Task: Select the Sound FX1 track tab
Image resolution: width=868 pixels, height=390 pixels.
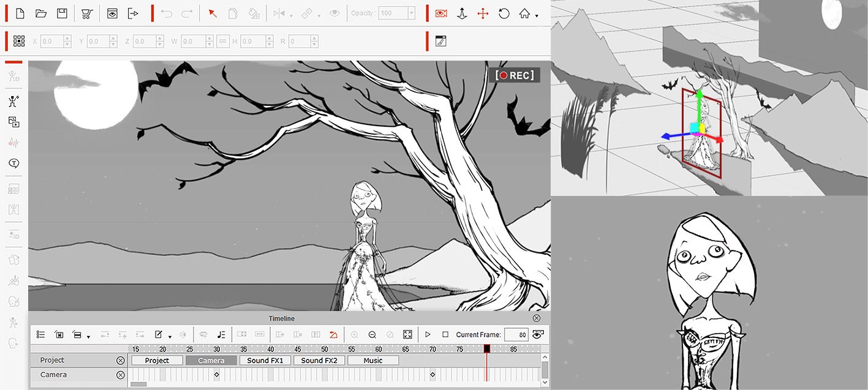Action: click(x=265, y=361)
